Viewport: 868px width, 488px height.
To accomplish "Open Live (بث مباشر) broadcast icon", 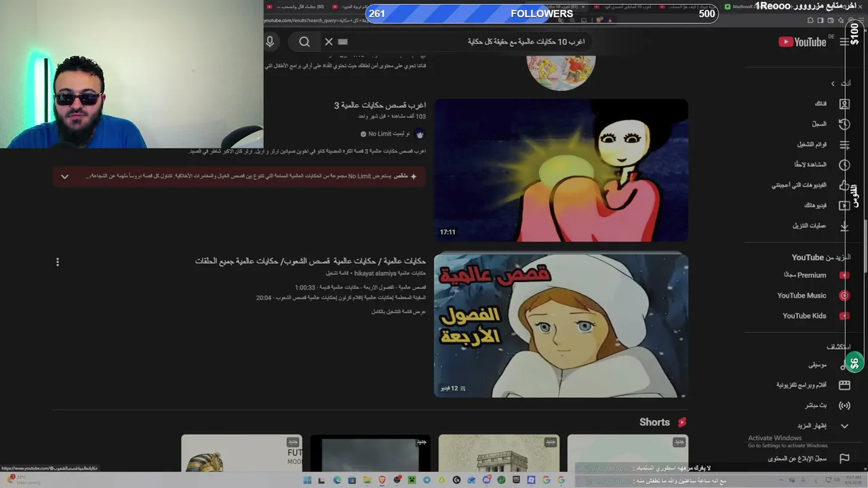I will tap(844, 405).
